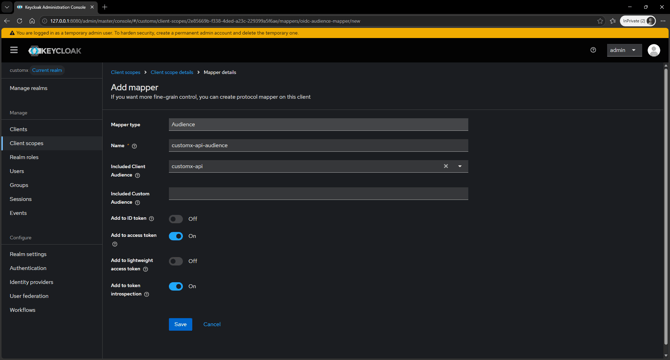
Task: Follow Client scope details breadcrumb link
Action: (172, 72)
